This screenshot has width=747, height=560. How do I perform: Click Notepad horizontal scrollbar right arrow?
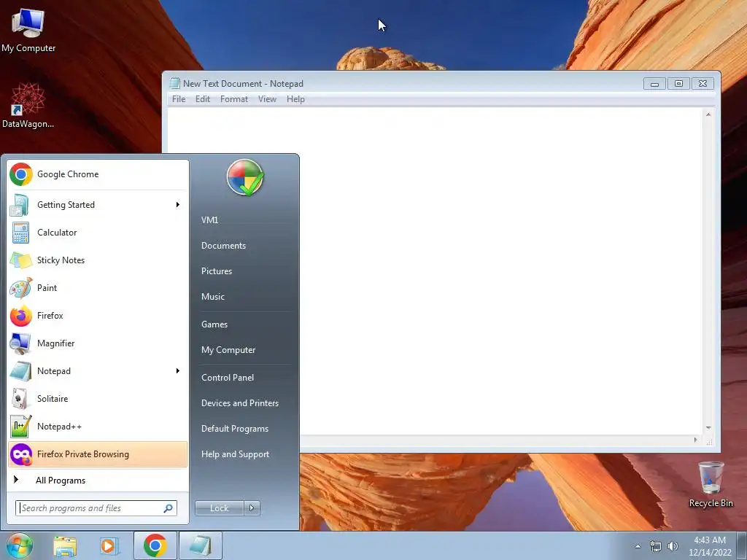click(x=695, y=440)
